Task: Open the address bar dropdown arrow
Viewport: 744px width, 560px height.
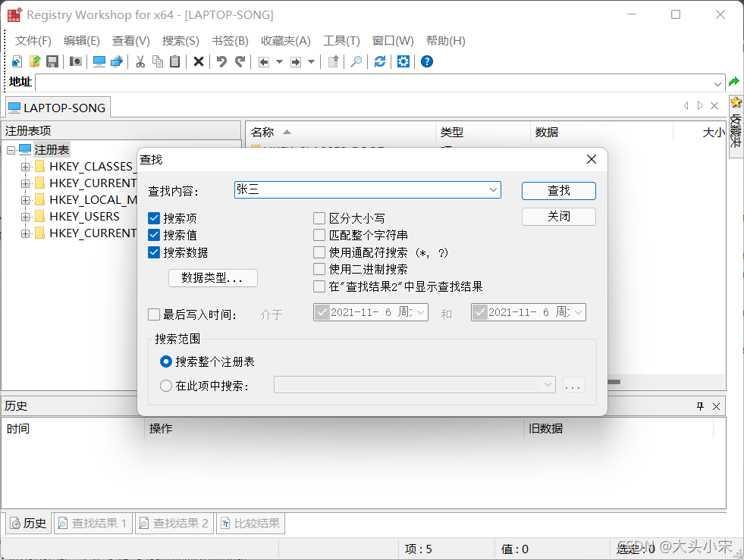Action: click(x=717, y=84)
